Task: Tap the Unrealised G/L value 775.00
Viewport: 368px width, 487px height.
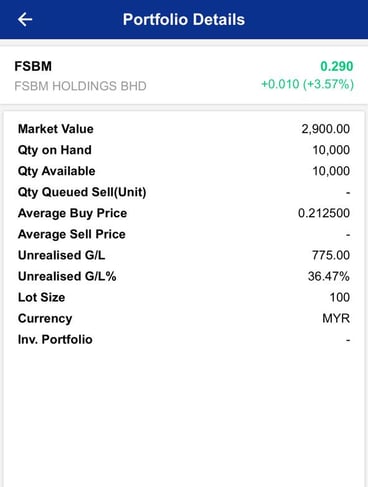Action: [331, 255]
